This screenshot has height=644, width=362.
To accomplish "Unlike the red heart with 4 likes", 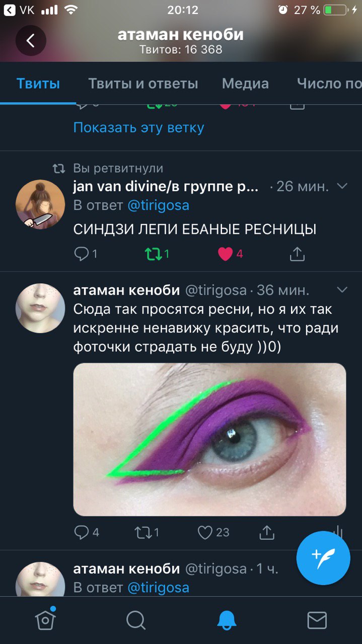I will [x=225, y=254].
